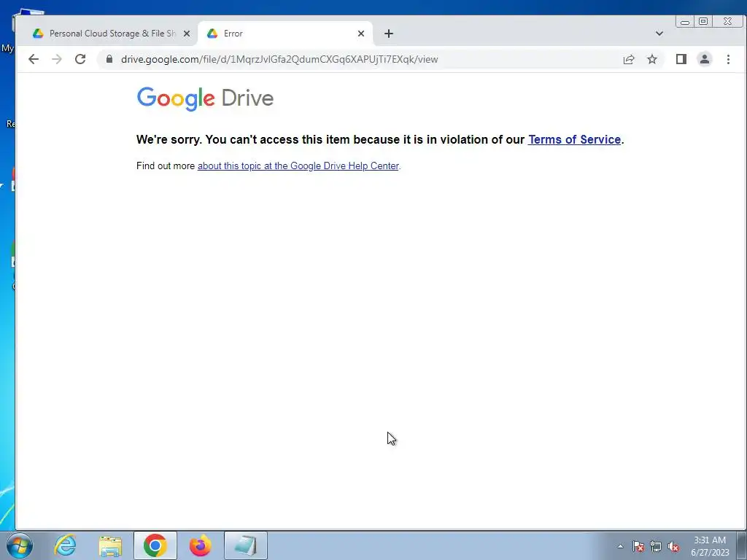The width and height of the screenshot is (747, 560).
Task: Open the Windows Start menu
Action: tap(20, 545)
